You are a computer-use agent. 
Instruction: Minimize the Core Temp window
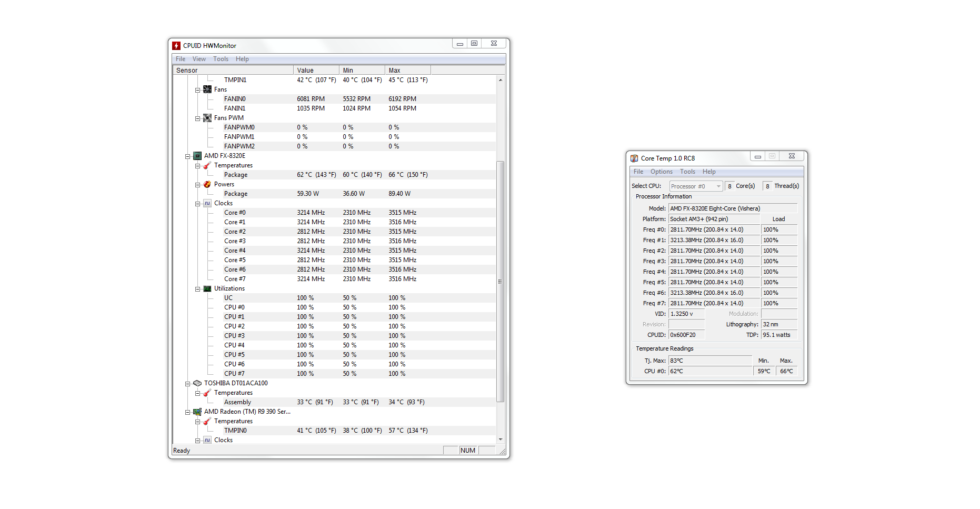(x=757, y=156)
